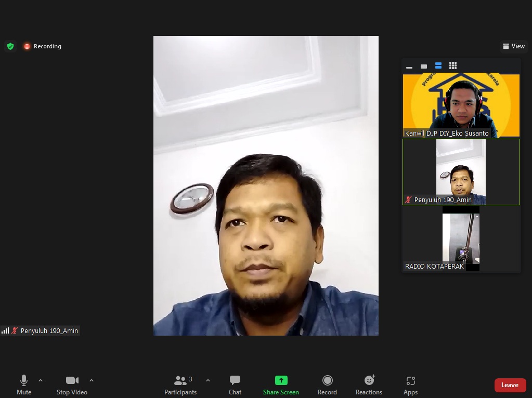
Task: Click the Share Screen button
Action: click(281, 385)
